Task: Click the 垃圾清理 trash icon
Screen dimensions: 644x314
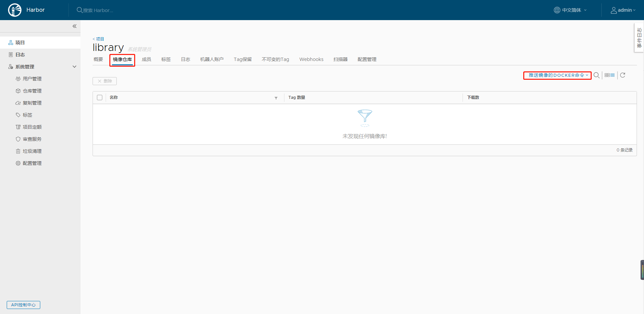Action: pos(18,151)
